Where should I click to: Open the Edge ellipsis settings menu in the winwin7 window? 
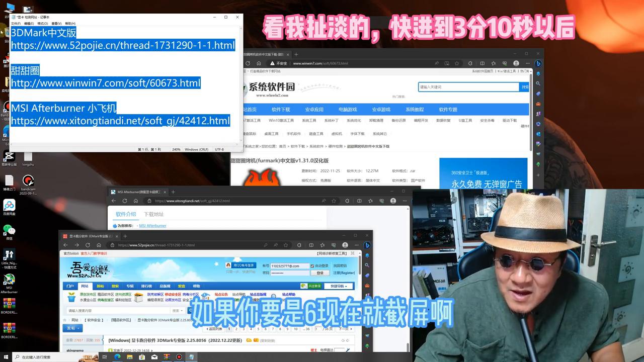[526, 63]
